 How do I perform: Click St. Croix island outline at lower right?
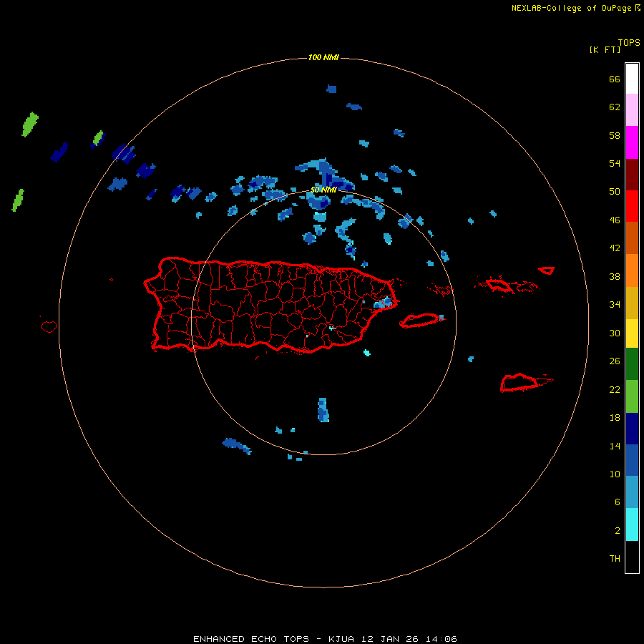click(519, 382)
